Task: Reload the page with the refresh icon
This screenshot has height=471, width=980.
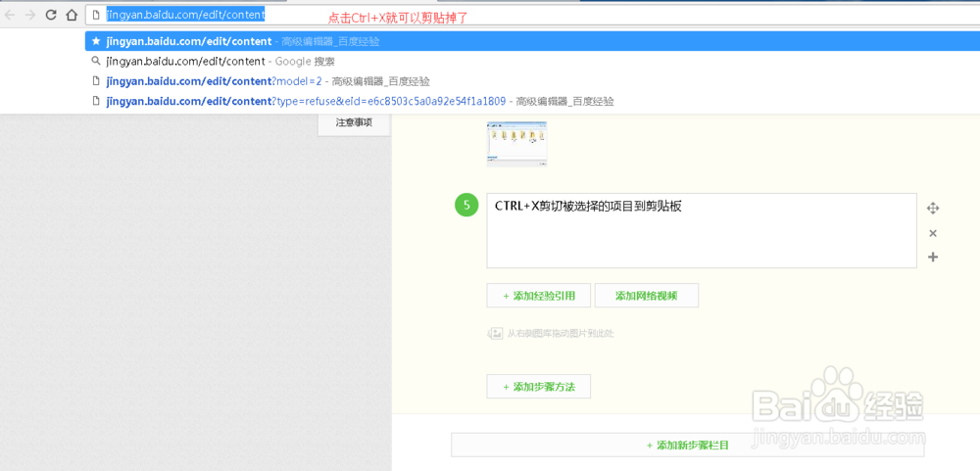Action: coord(51,14)
